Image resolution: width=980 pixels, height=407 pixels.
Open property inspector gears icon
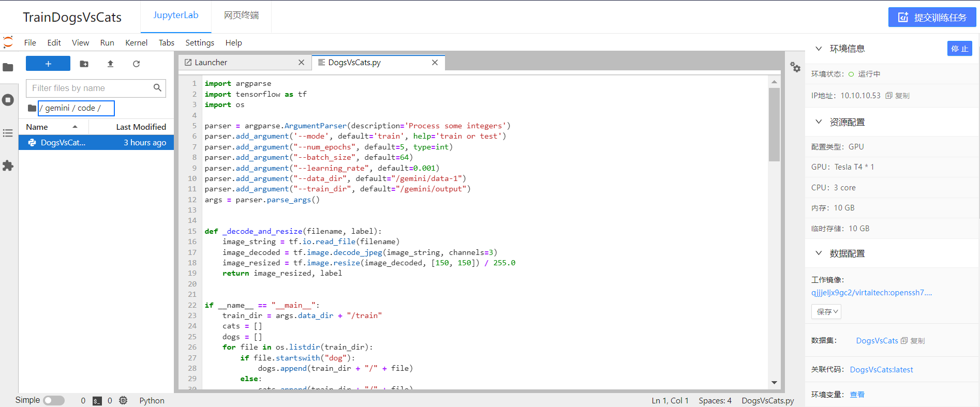coord(795,67)
